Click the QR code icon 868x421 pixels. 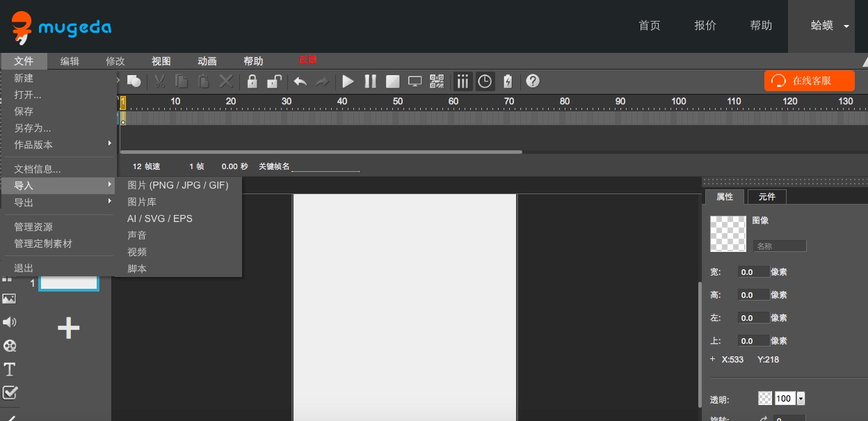[437, 81]
